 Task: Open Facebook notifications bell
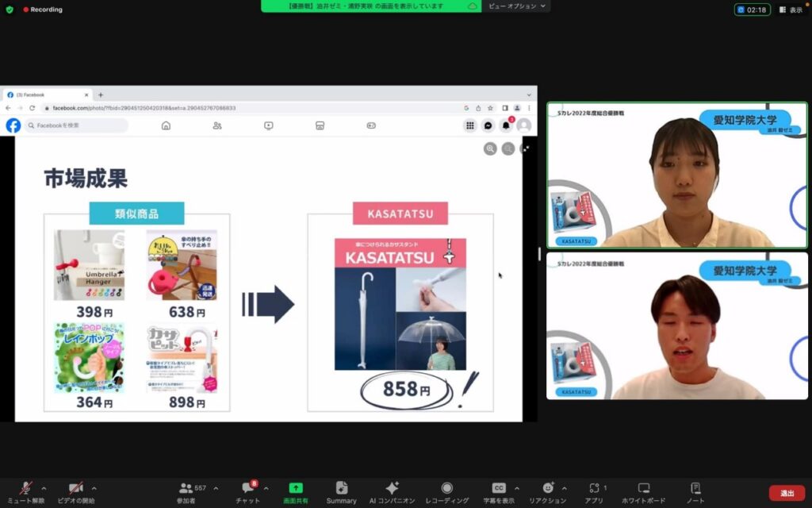point(506,125)
